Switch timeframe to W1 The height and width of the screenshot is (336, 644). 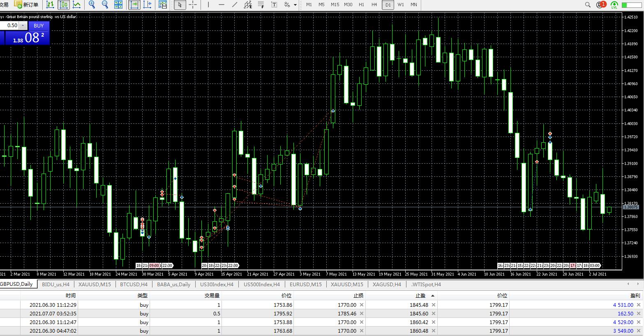(401, 5)
